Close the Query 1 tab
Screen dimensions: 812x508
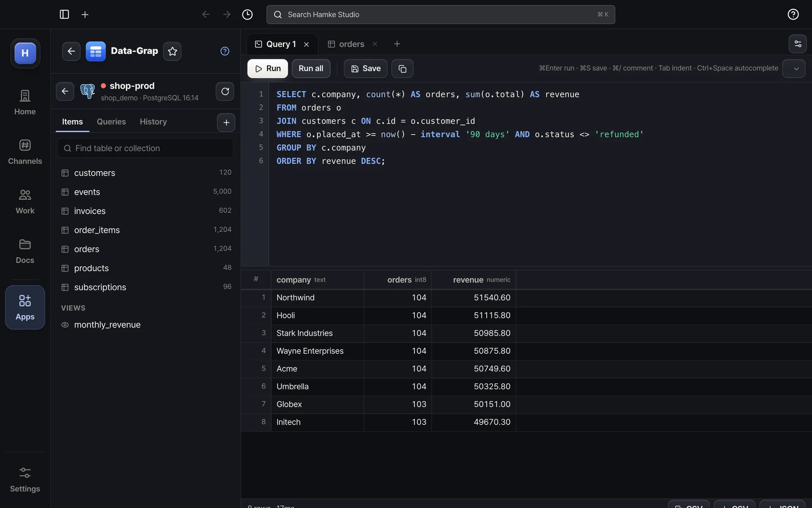306,44
